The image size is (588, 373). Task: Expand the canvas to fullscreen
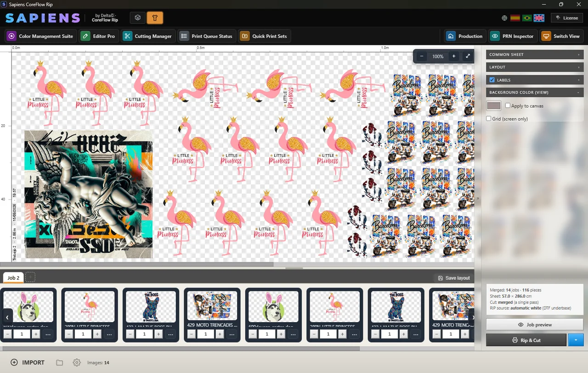pyautogui.click(x=468, y=56)
